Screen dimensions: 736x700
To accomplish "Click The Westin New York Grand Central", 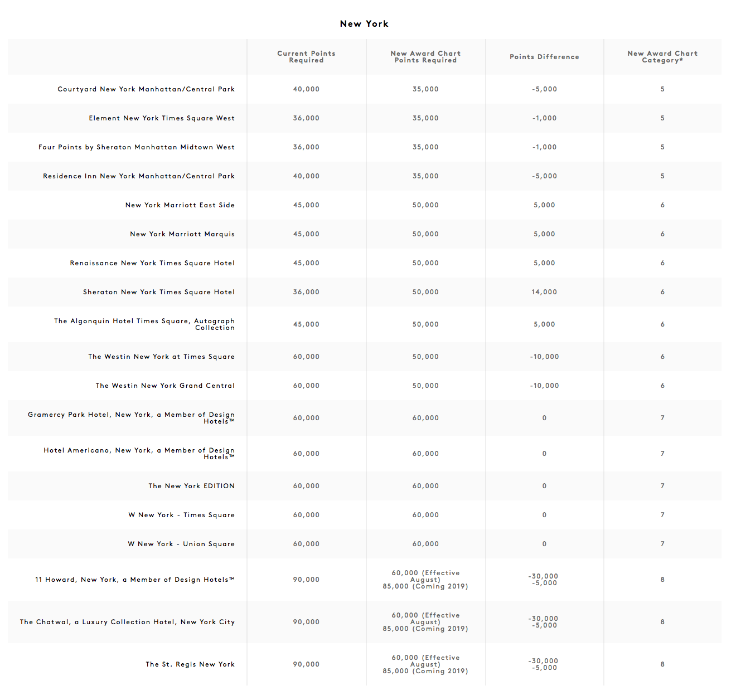I will 165,386.
